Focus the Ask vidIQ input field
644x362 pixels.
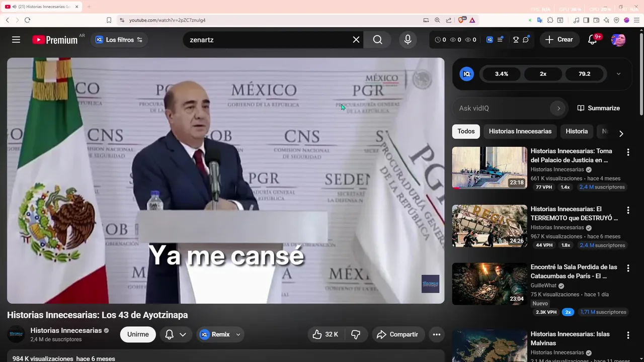[502, 108]
